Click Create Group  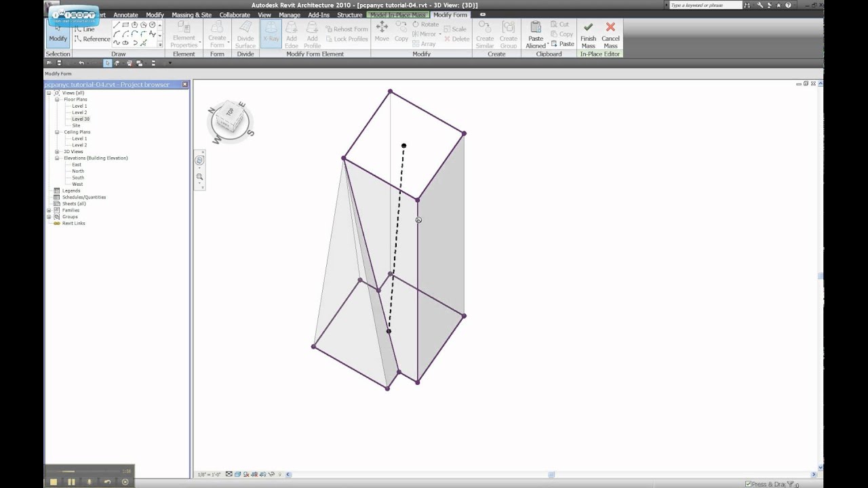509,34
